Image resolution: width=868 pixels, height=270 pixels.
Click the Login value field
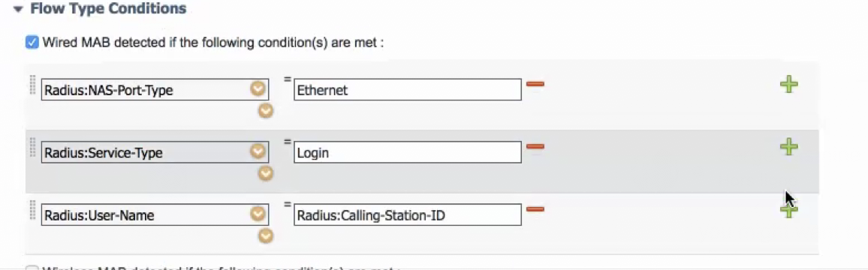click(408, 152)
